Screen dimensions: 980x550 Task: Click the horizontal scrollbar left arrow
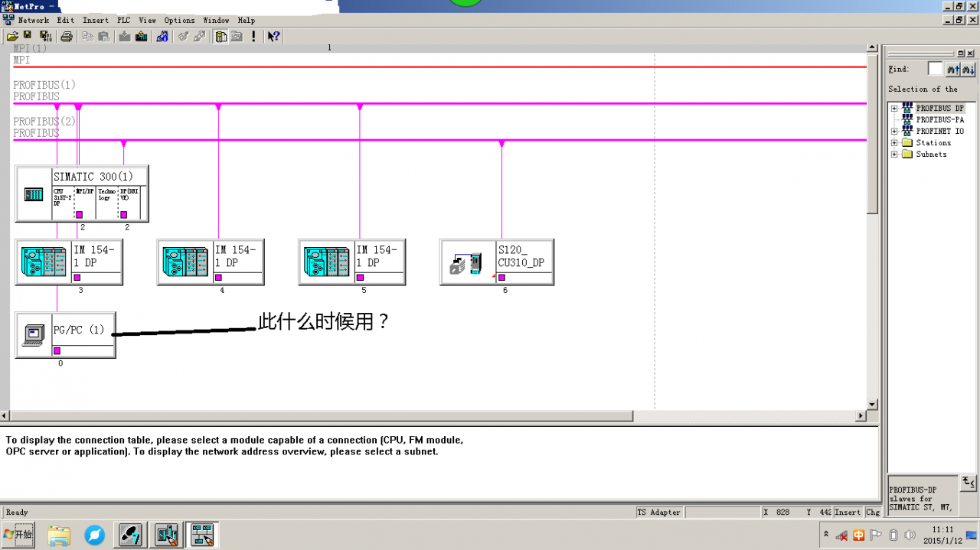[x=5, y=416]
